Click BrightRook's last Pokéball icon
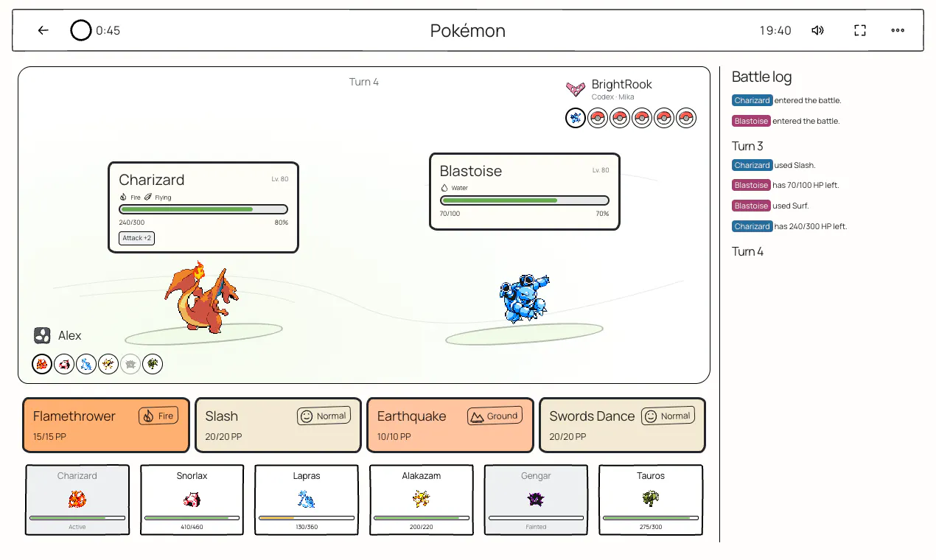Screen dimensions: 936x560 (686, 118)
